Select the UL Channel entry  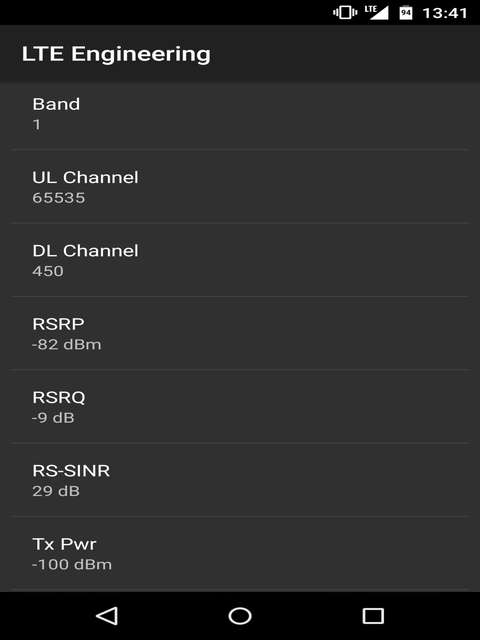coord(240,187)
